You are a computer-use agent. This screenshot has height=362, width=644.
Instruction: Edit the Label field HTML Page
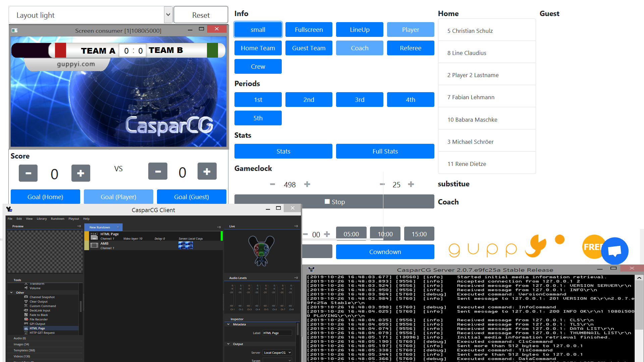[x=277, y=333]
